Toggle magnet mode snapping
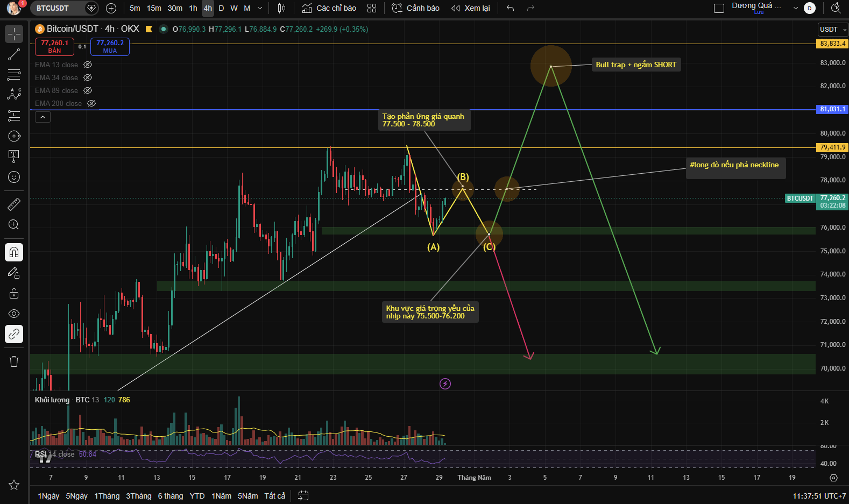Image resolution: width=849 pixels, height=504 pixels. point(14,252)
